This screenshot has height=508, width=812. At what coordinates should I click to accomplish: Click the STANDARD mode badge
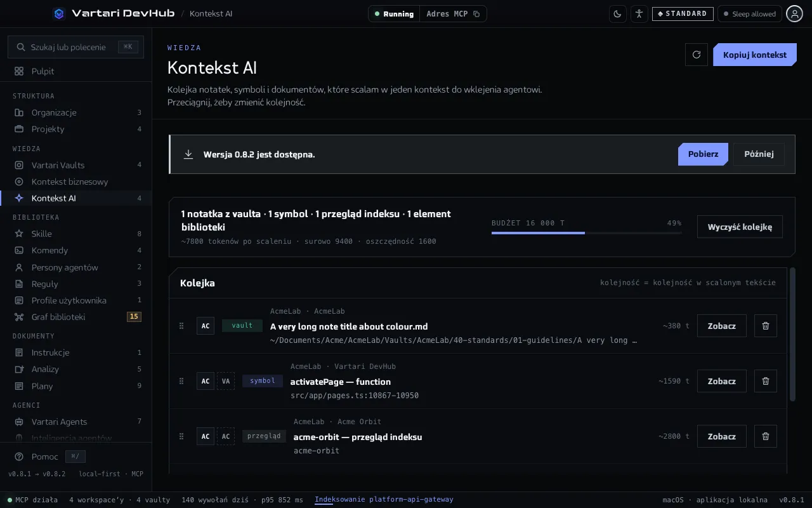pos(683,14)
